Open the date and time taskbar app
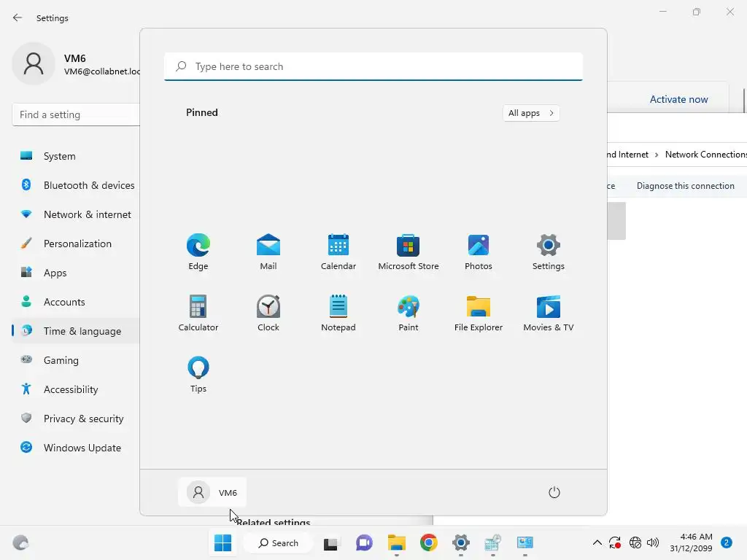The width and height of the screenshot is (747, 560). (x=492, y=542)
